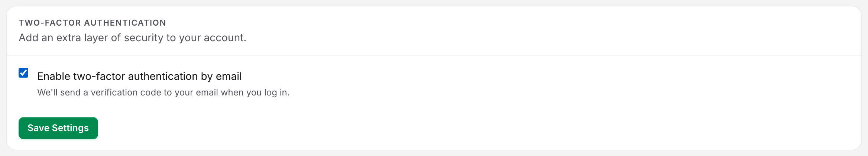
Task: Save the two-factor settings with the green button
Action: point(58,128)
